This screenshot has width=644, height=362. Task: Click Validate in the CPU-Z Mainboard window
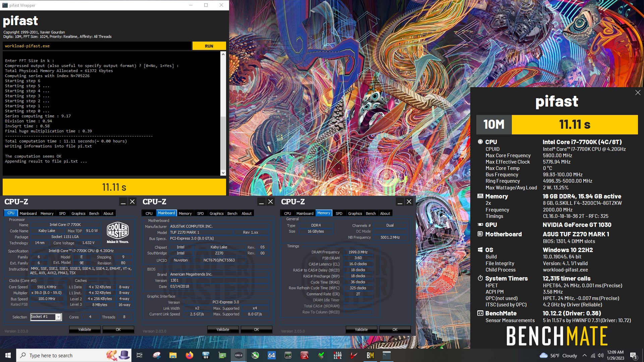coord(223,329)
